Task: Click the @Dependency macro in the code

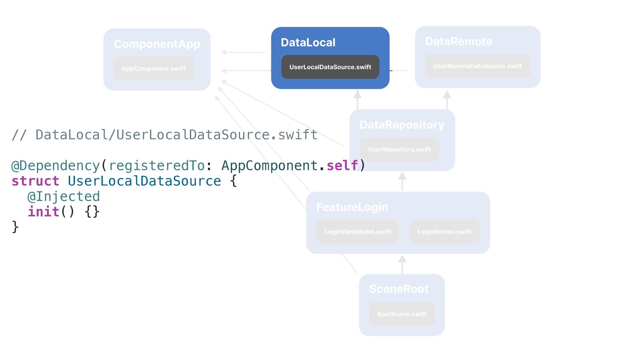Action: click(56, 166)
